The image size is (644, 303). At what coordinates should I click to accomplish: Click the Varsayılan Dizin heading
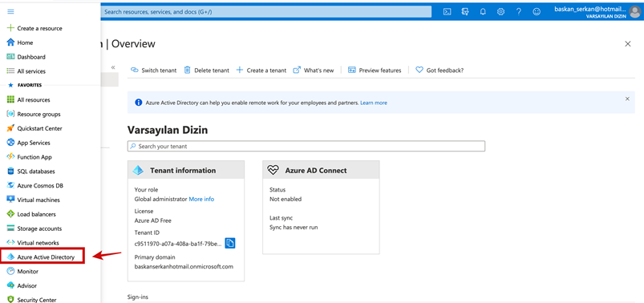(x=168, y=130)
